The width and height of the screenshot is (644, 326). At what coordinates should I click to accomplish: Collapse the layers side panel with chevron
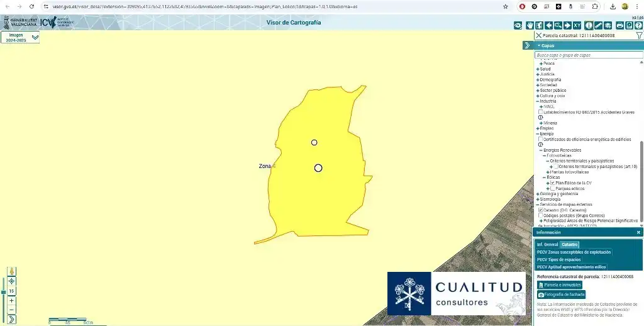pos(528,45)
